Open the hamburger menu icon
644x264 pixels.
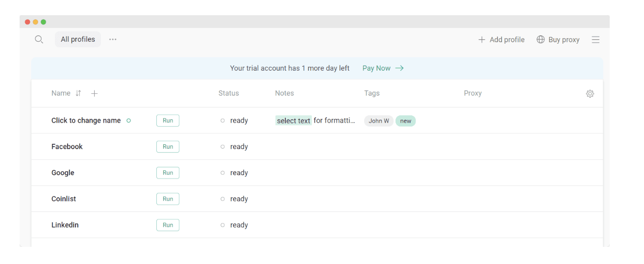[x=595, y=40]
